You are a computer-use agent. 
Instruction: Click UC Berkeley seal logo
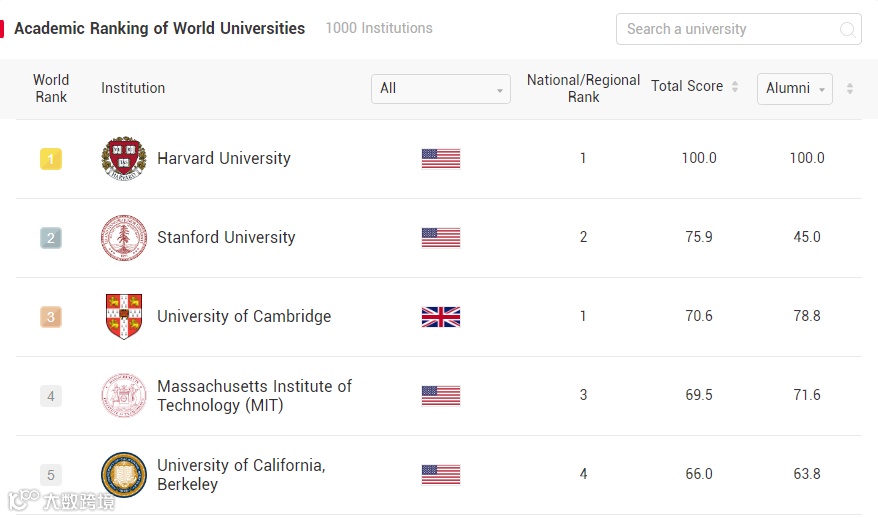(124, 474)
